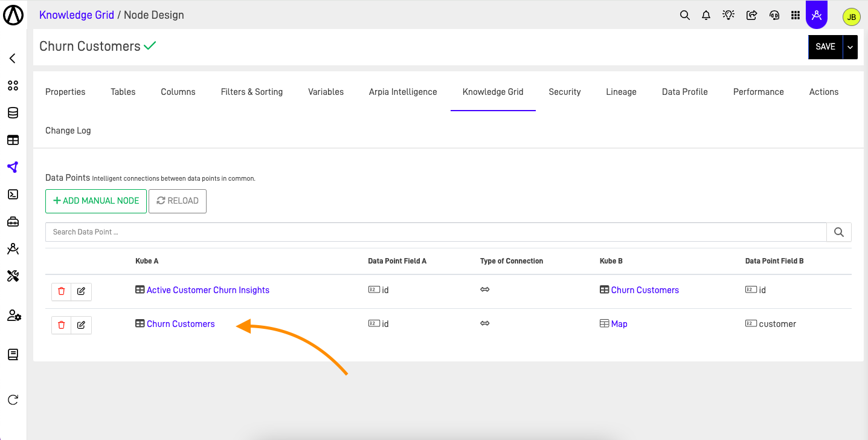Screen dimensions: 868x440
Task: Open the wrench and screwdriver tools icon
Action: click(13, 276)
